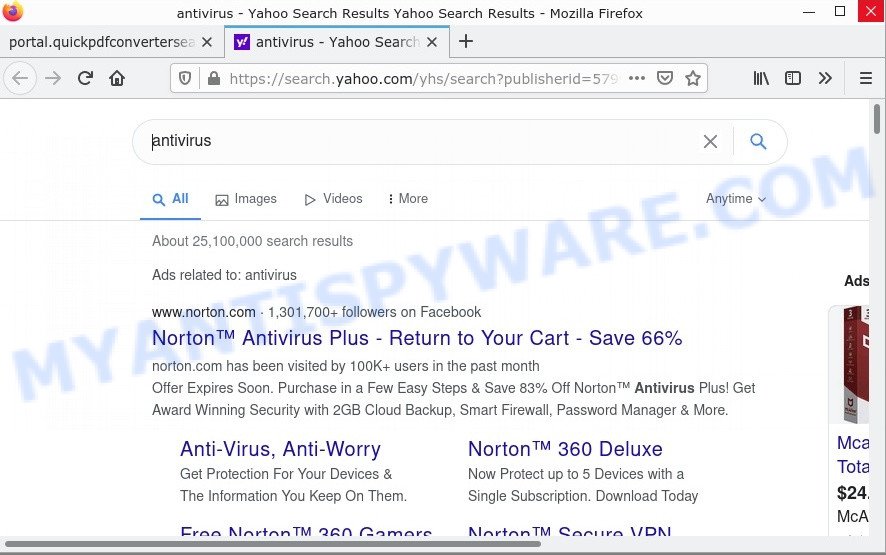Switch to Videos results
Screen dimensions: 886x555
(x=333, y=199)
